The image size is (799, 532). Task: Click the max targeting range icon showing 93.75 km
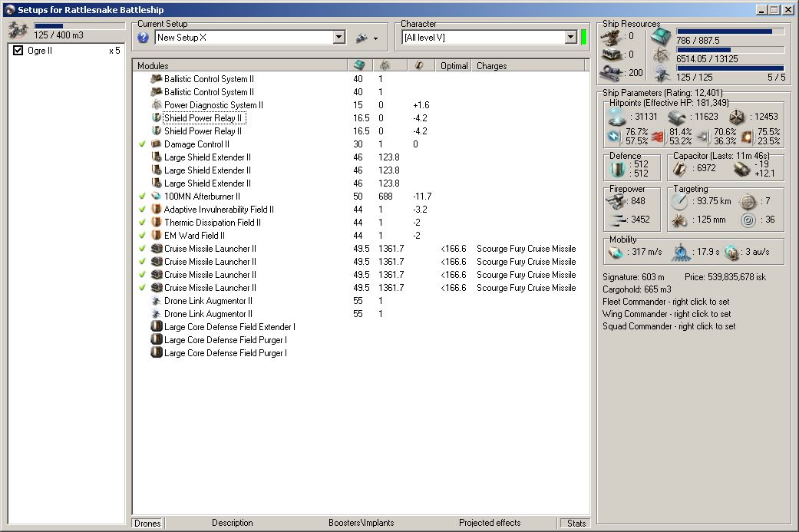(680, 201)
